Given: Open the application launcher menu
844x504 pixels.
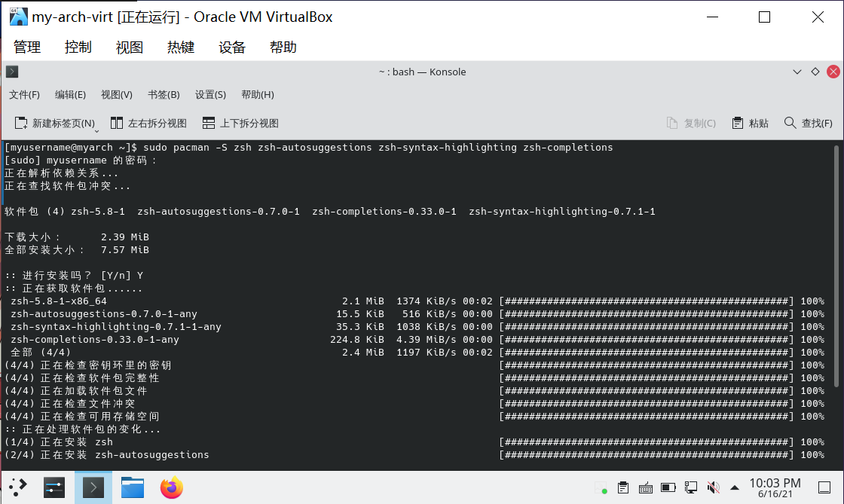Looking at the screenshot, I should [x=17, y=487].
